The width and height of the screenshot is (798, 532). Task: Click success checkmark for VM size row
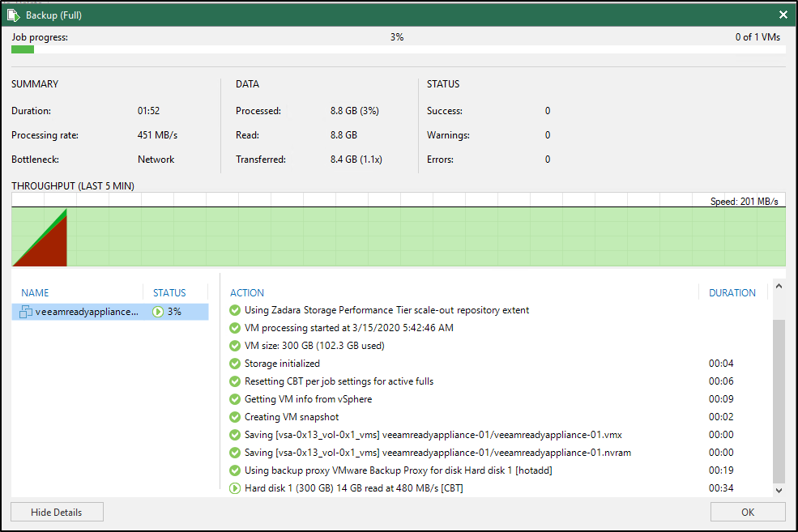pyautogui.click(x=235, y=346)
